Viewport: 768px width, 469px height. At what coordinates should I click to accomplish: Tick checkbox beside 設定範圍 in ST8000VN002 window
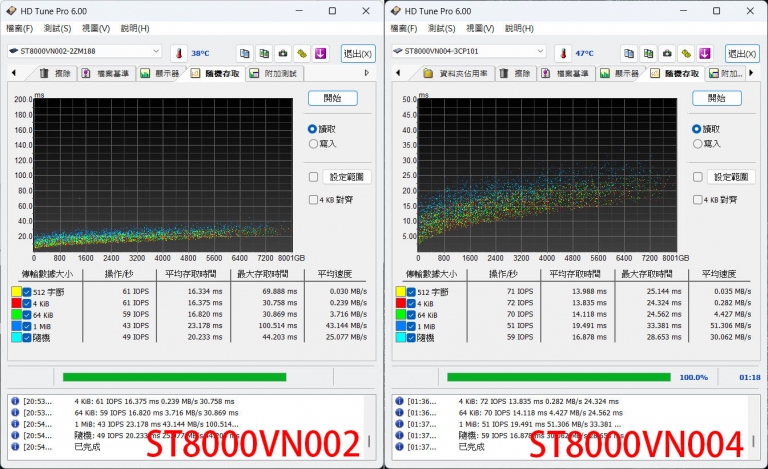tap(313, 177)
